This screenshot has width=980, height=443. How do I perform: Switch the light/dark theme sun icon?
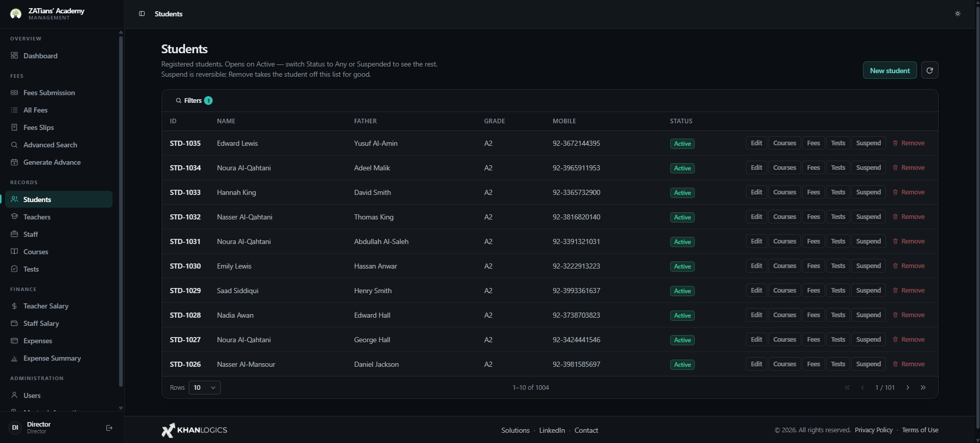coord(958,14)
